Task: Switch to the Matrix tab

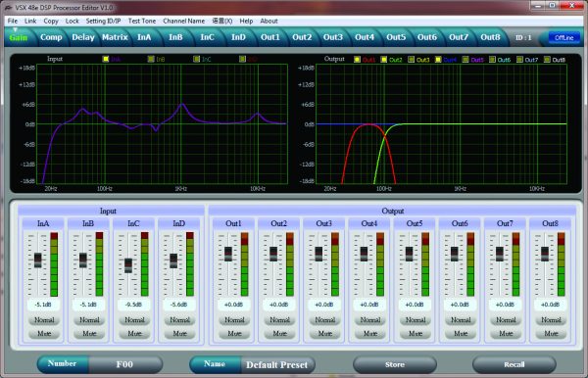Action: pyautogui.click(x=115, y=37)
